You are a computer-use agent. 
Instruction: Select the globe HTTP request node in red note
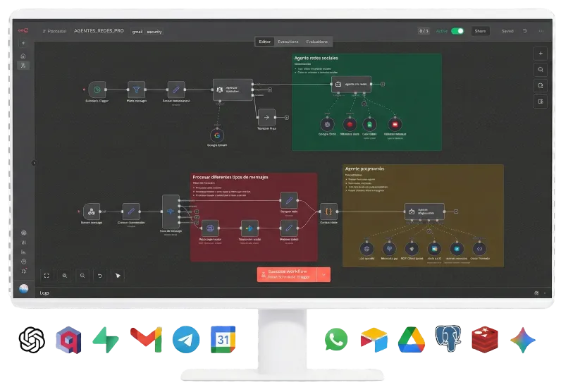click(x=210, y=228)
